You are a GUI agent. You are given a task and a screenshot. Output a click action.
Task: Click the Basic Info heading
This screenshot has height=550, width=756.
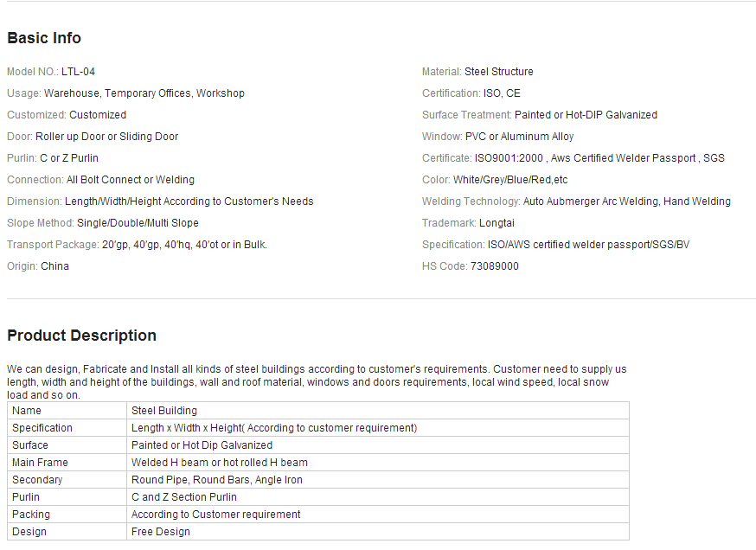tap(44, 38)
